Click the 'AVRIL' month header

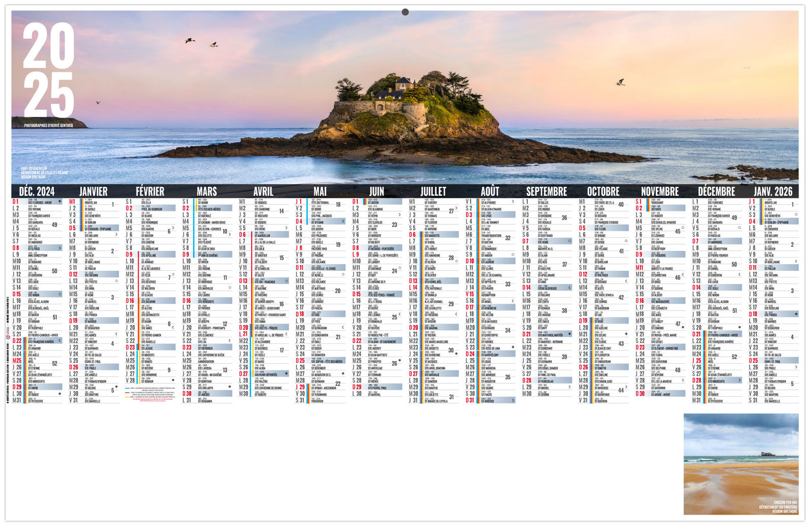[263, 191]
